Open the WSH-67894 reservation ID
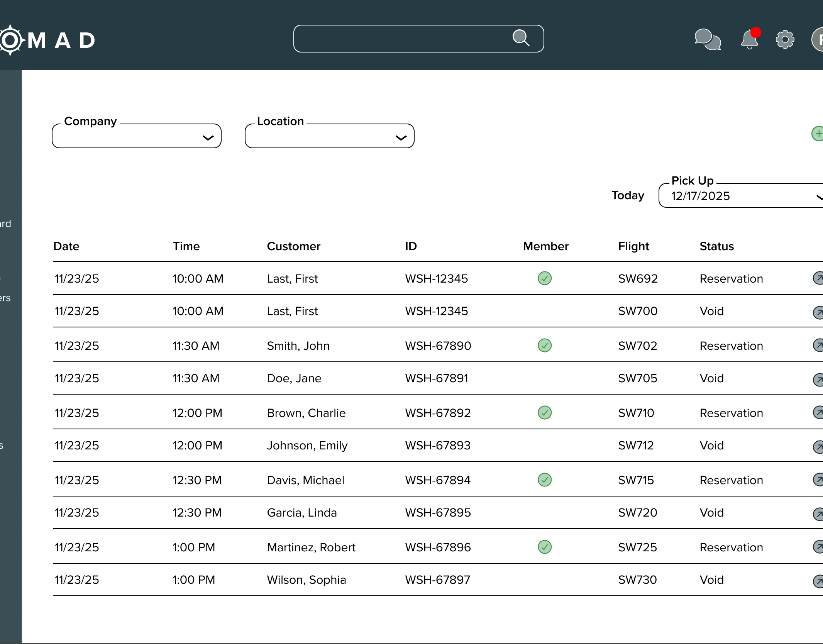Screen dimensions: 823x644 tap(438, 480)
